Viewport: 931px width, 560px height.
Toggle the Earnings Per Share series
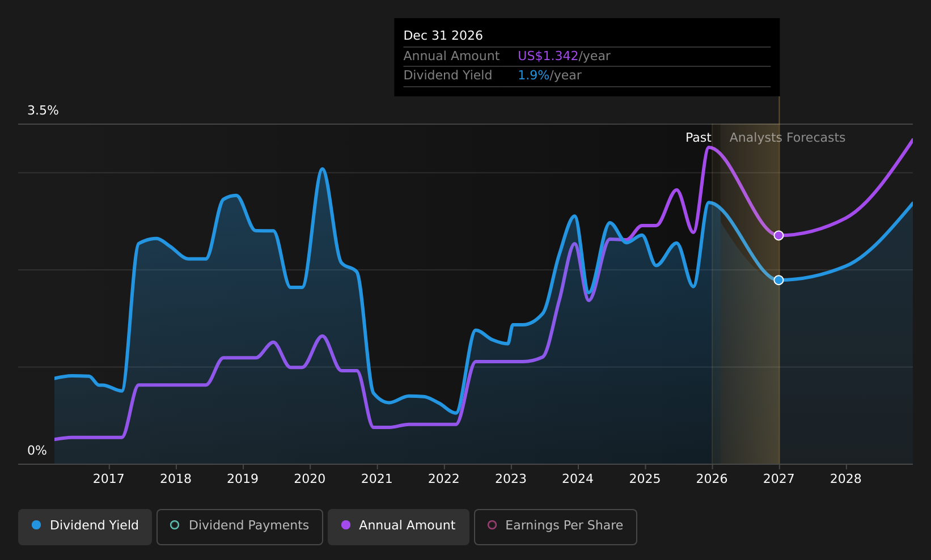point(555,527)
